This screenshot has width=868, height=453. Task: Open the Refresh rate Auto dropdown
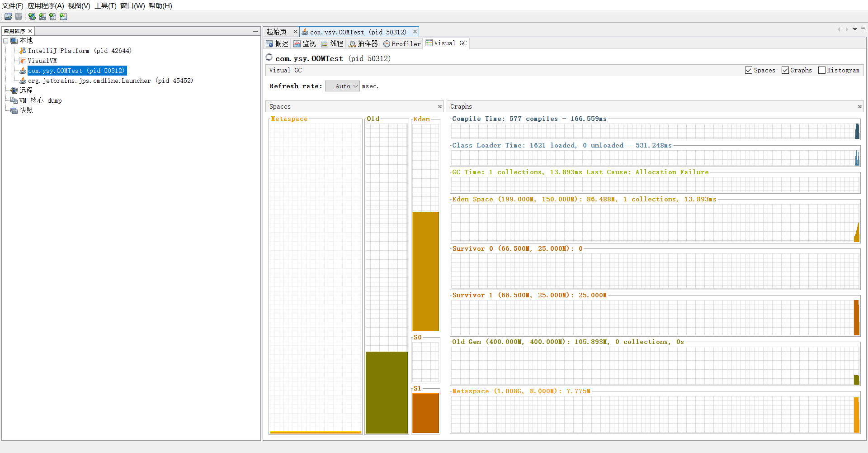click(342, 86)
